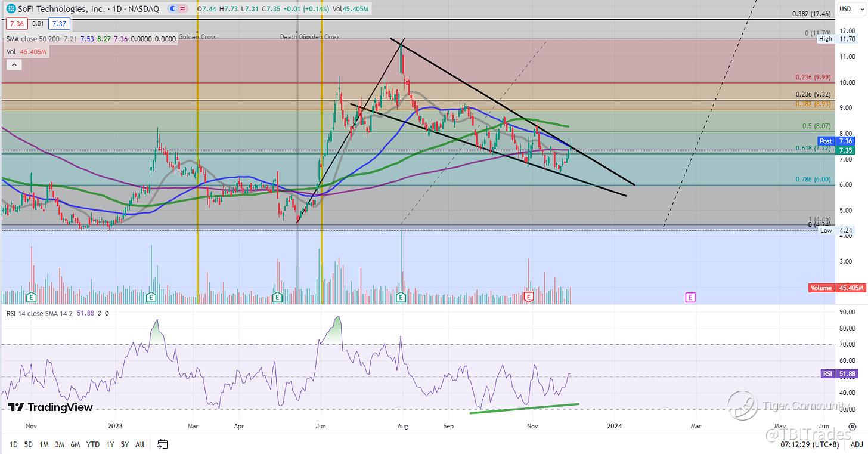
Task: Select the 6M date range
Action: (75, 444)
